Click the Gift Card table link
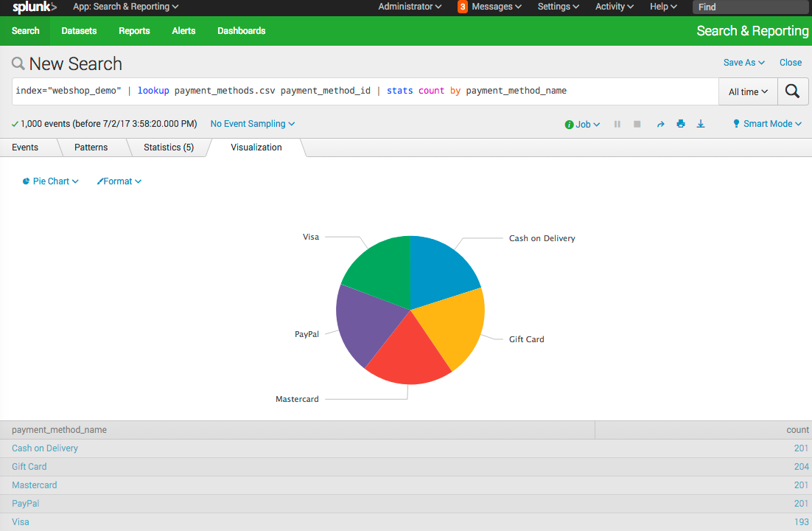Image resolution: width=812 pixels, height=531 pixels. coord(29,467)
